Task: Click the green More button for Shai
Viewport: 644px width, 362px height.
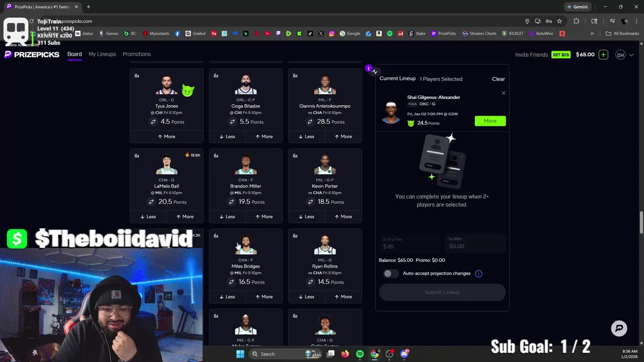Action: pos(490,121)
